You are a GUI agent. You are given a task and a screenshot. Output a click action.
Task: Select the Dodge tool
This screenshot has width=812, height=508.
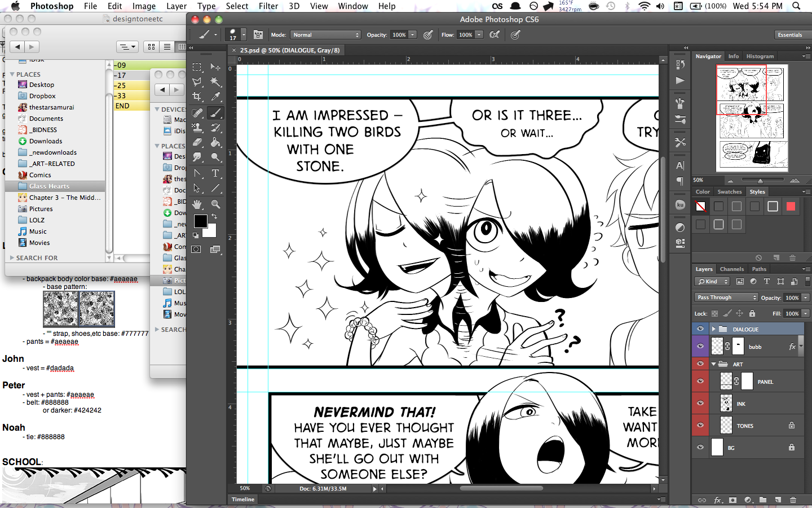(215, 157)
